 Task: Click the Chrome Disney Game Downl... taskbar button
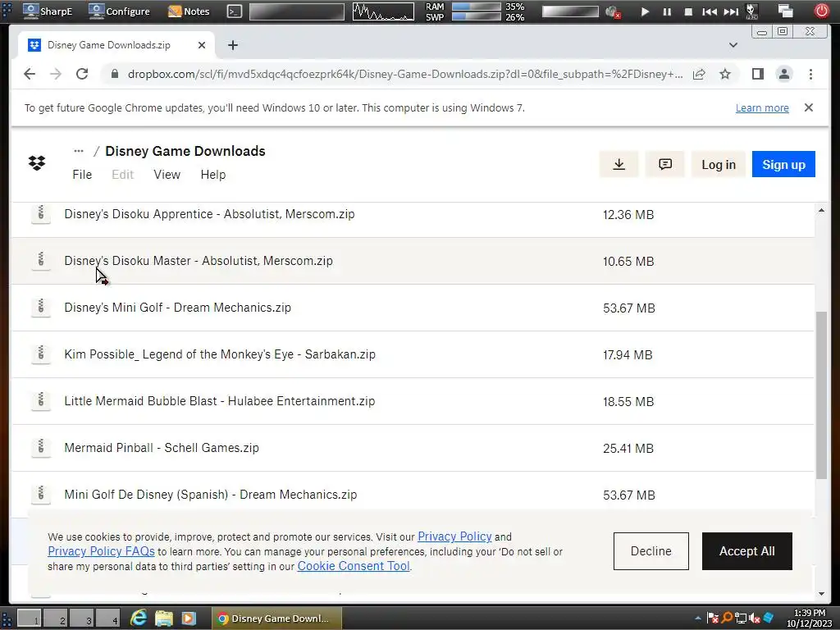(x=276, y=619)
